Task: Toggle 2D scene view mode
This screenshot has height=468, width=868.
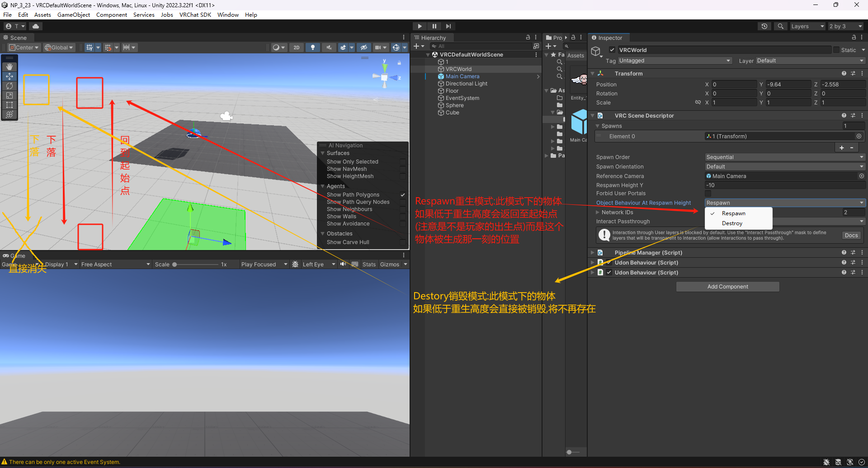Action: [297, 47]
